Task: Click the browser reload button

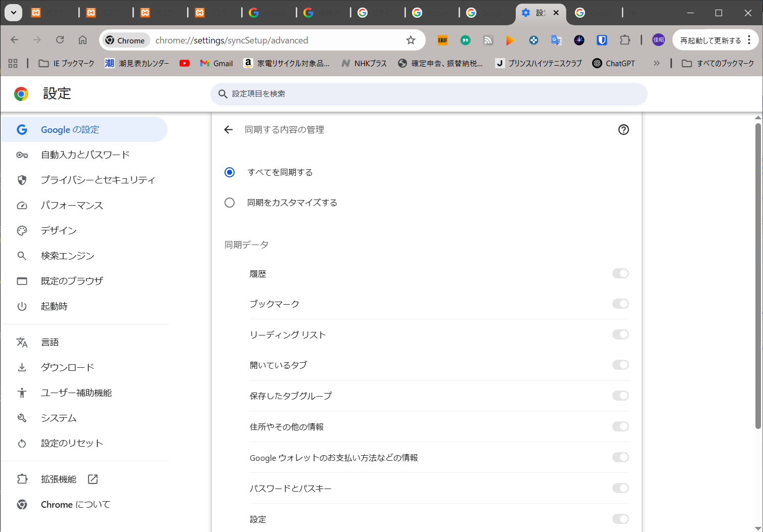Action: pos(60,40)
